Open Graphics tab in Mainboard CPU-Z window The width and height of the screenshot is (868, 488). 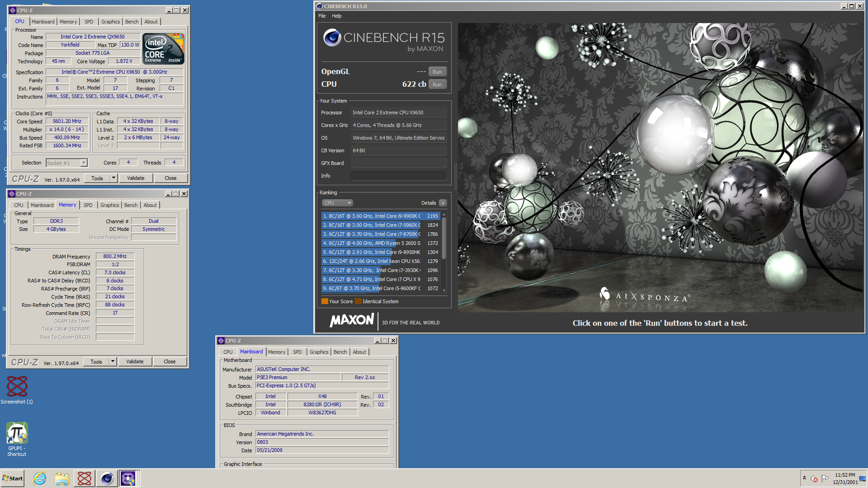319,352
